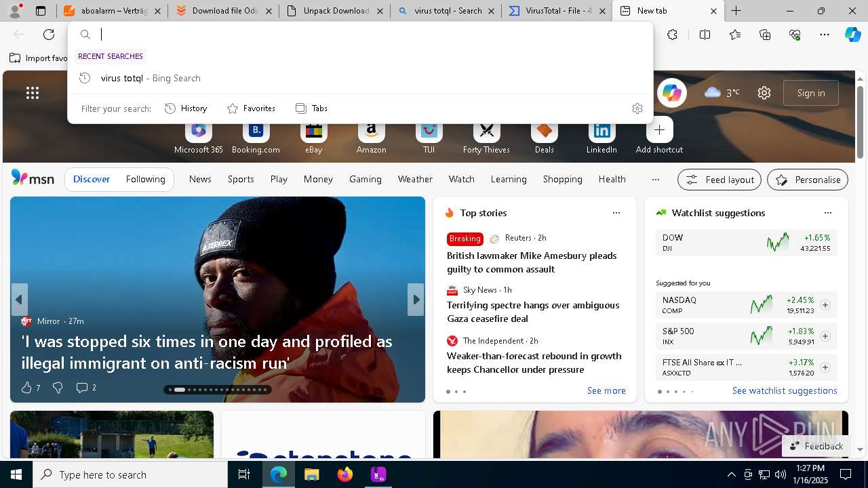The height and width of the screenshot is (488, 868).
Task: Click taskbar search box
Action: pyautogui.click(x=130, y=474)
